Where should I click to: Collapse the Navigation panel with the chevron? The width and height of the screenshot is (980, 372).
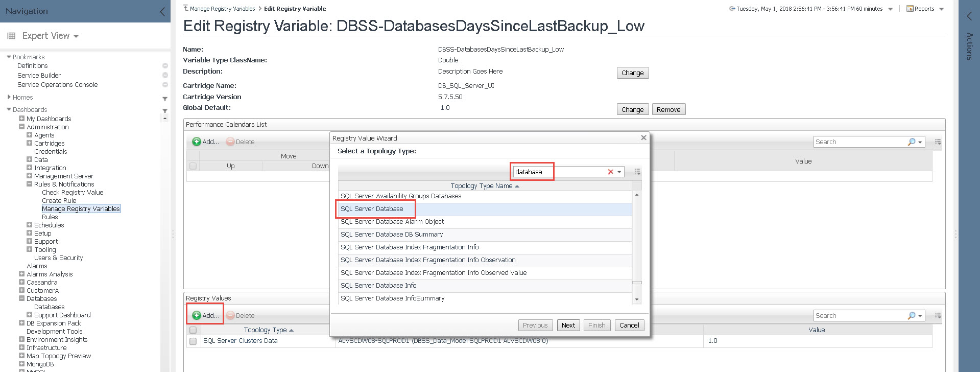[x=162, y=11]
